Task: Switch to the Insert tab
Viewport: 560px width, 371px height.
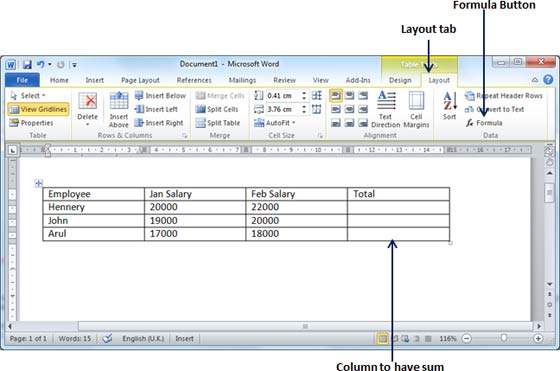Action: pos(95,80)
